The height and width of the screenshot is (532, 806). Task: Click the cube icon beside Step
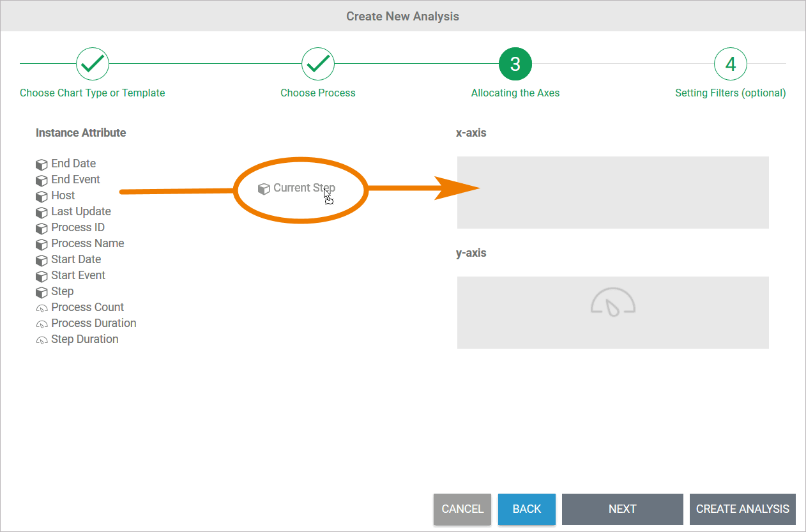click(42, 292)
